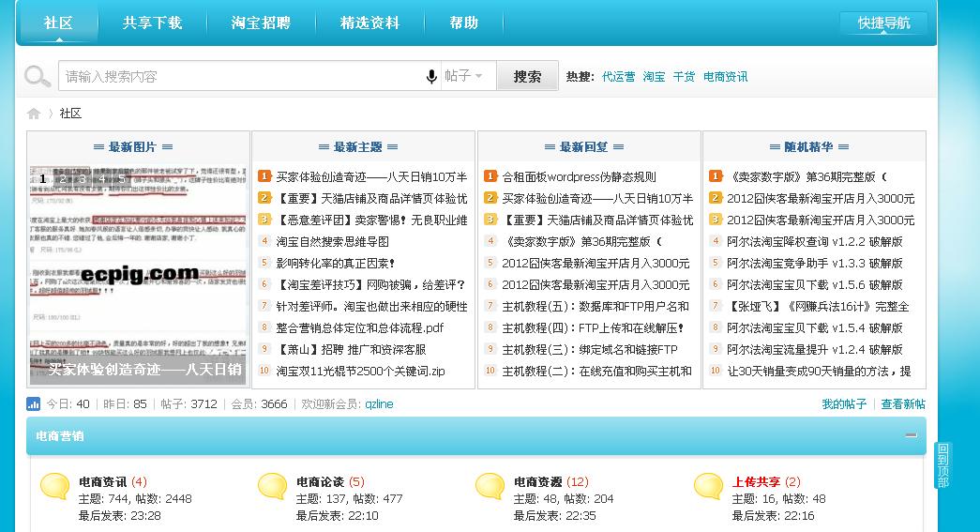Screen dimensions: 980x532
Task: Open 主机教程(四):FTP上传和在线解压! reply
Action: click(593, 328)
